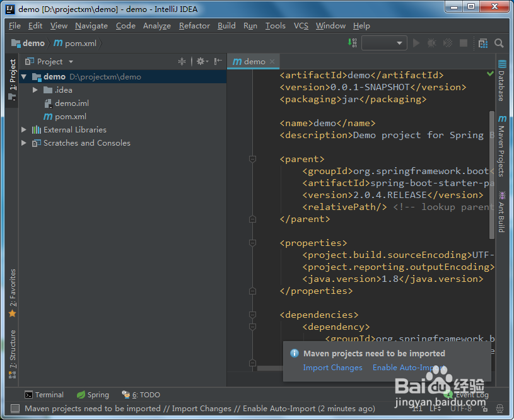
Task: Click Run with Coverage icon
Action: point(447,43)
